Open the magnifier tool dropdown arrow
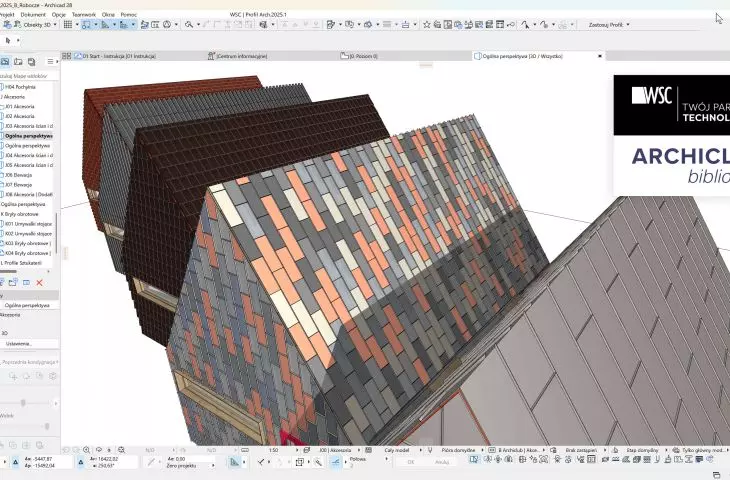This screenshot has height=480, width=730. [x=198, y=25]
